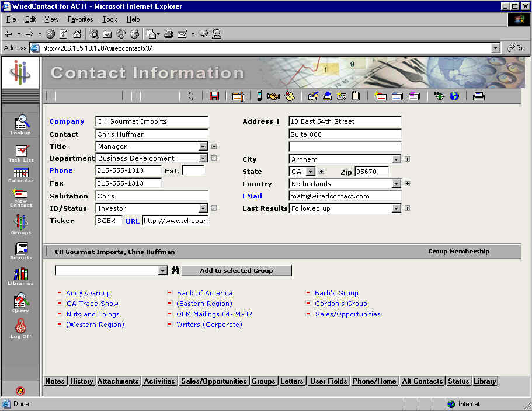Screen dimensions: 532x411
Task: Click the browser Search icon
Action: (x=94, y=34)
